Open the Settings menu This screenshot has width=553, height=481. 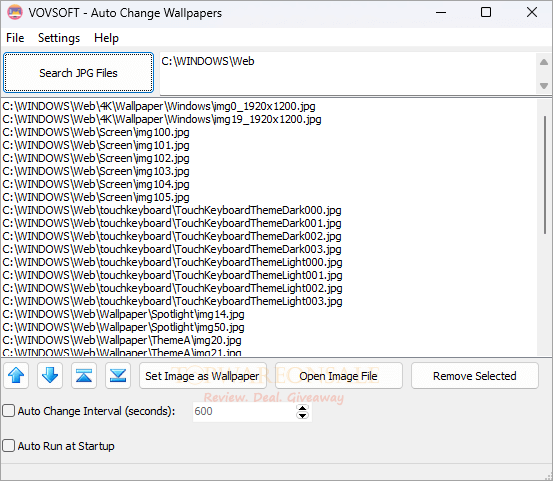[59, 38]
